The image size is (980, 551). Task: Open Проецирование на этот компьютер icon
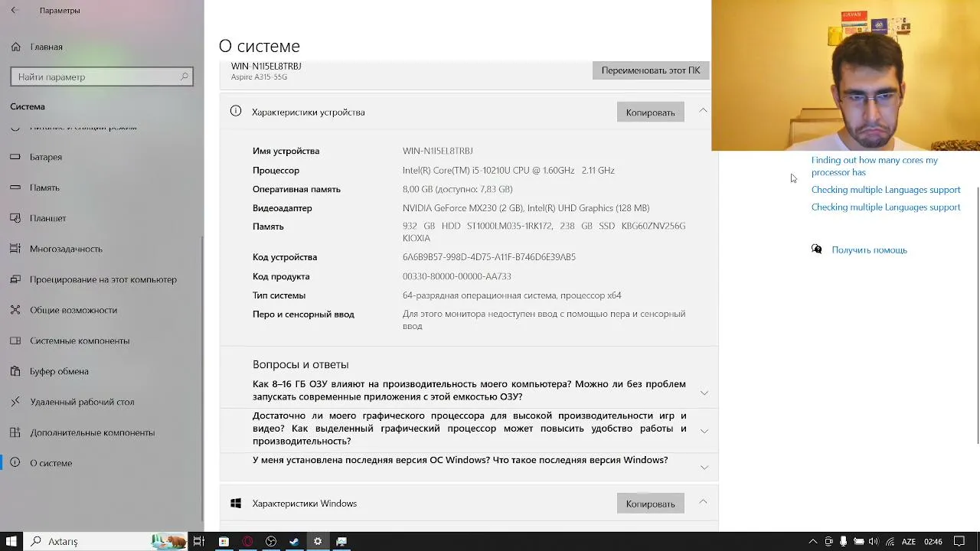(x=15, y=279)
